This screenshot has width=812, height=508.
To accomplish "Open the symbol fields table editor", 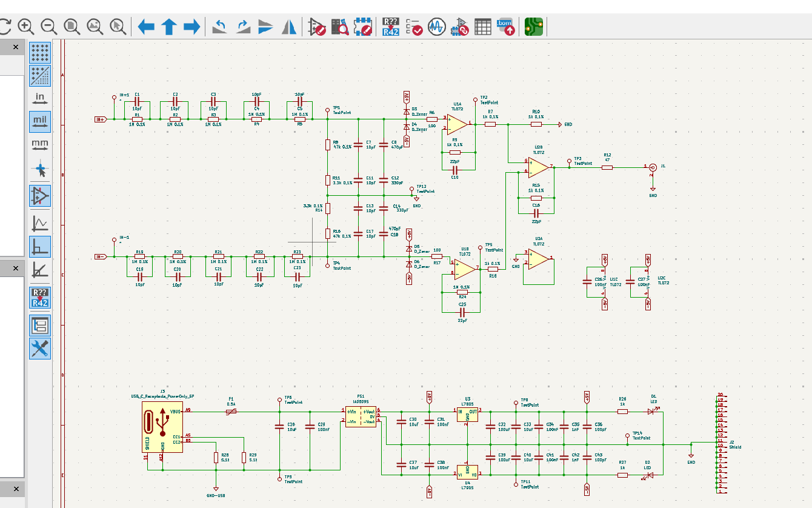I will 482,27.
